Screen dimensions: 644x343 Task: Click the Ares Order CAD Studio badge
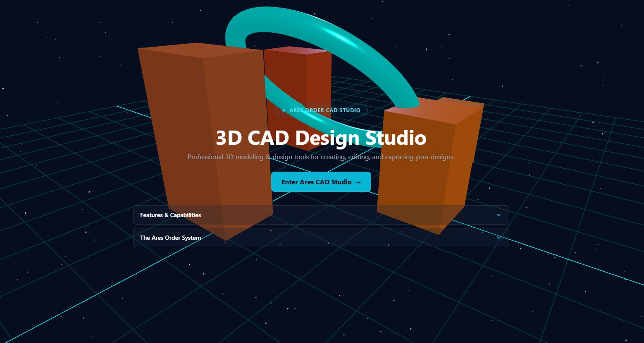(321, 110)
